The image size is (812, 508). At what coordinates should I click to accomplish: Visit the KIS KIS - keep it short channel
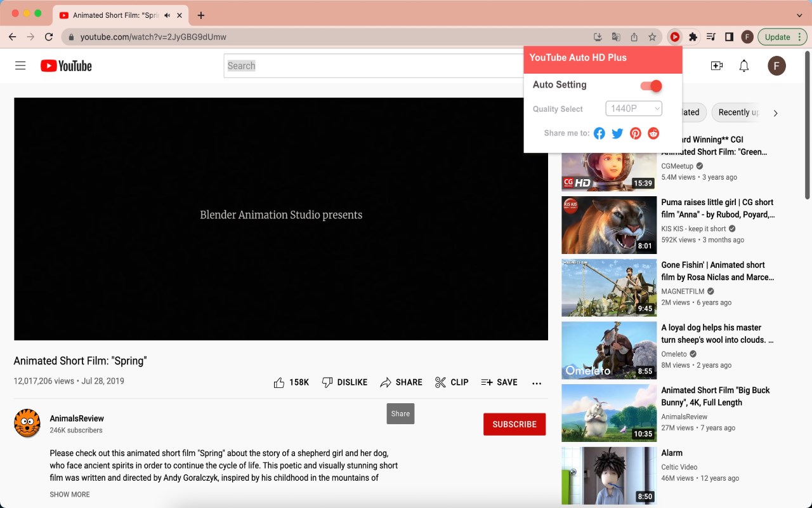click(694, 229)
